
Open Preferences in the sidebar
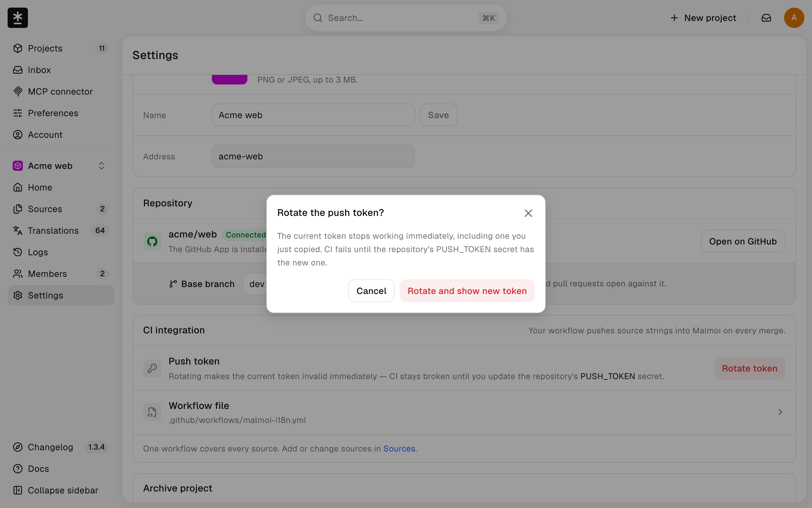61,113
